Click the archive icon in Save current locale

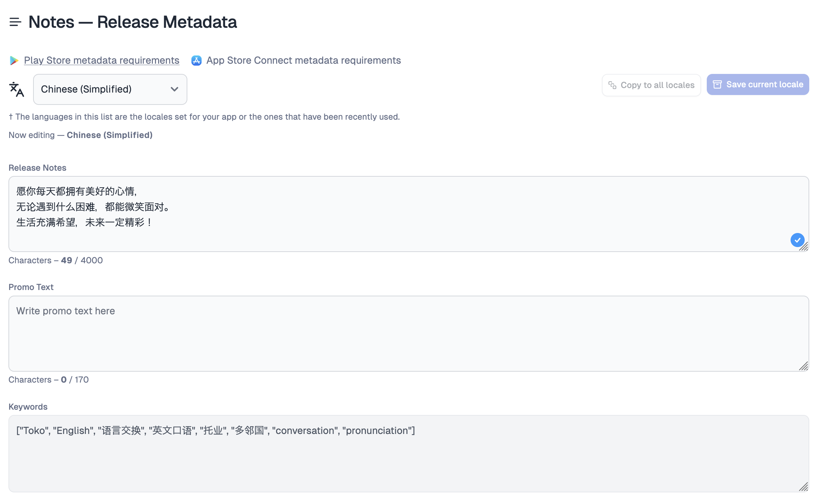click(717, 84)
